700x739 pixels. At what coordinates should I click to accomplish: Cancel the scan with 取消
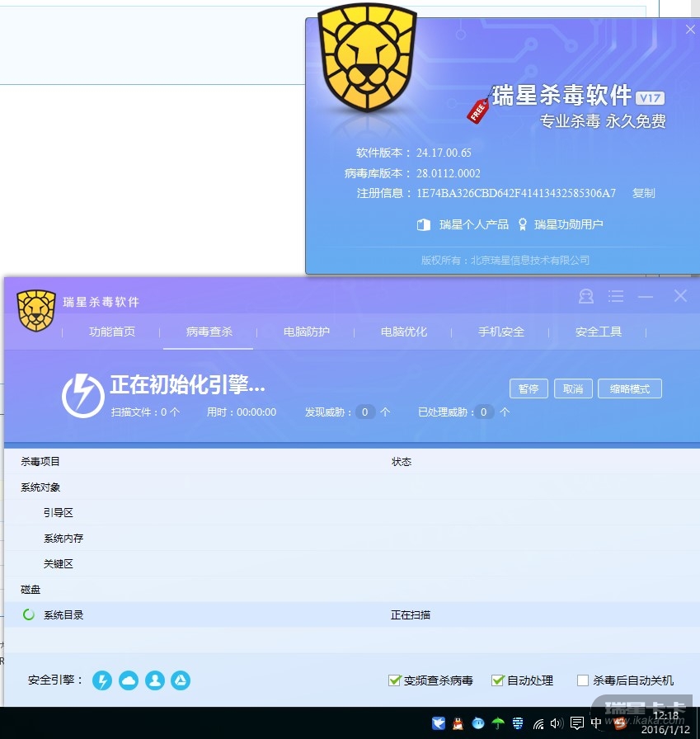point(573,388)
